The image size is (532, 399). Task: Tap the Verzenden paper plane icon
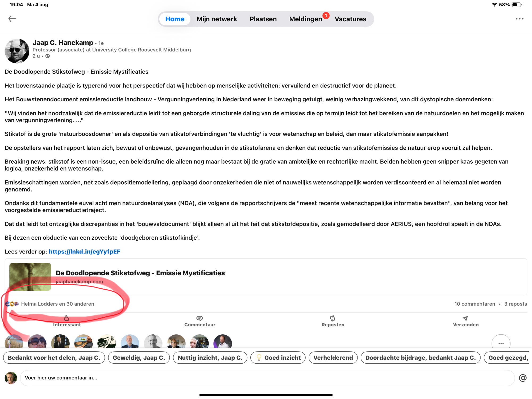[x=465, y=318]
